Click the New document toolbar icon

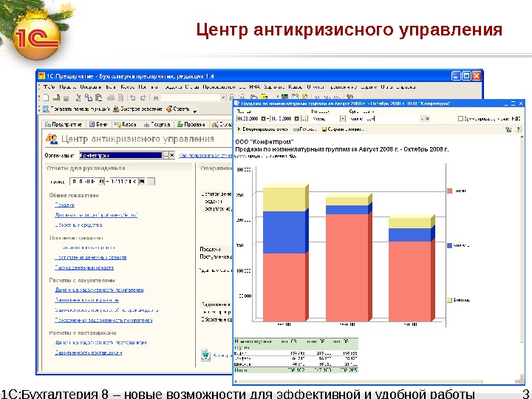(47, 98)
